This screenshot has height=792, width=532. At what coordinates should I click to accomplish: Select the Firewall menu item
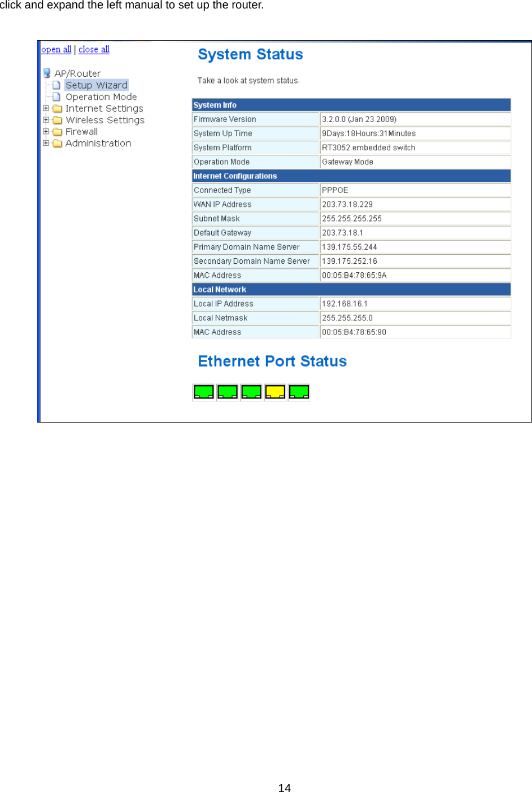[x=81, y=132]
